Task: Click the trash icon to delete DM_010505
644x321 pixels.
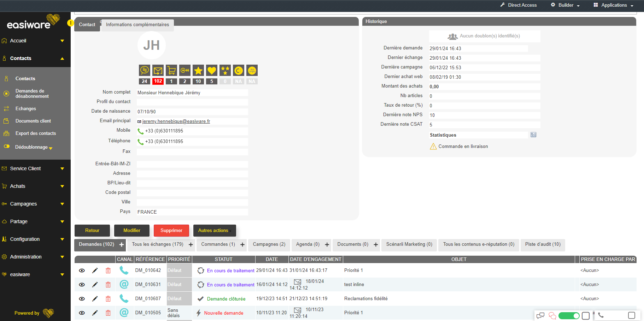Action: coord(108,313)
